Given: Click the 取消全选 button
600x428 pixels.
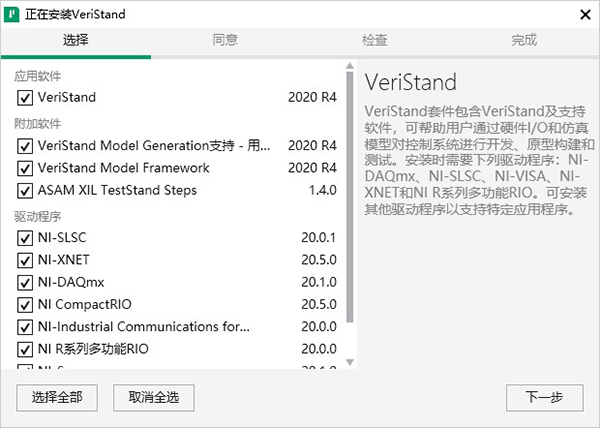Looking at the screenshot, I should pyautogui.click(x=153, y=397).
